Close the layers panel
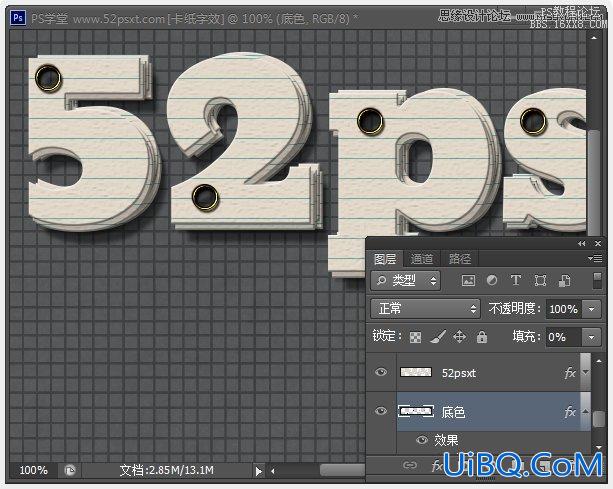This screenshot has width=613, height=489. click(598, 244)
